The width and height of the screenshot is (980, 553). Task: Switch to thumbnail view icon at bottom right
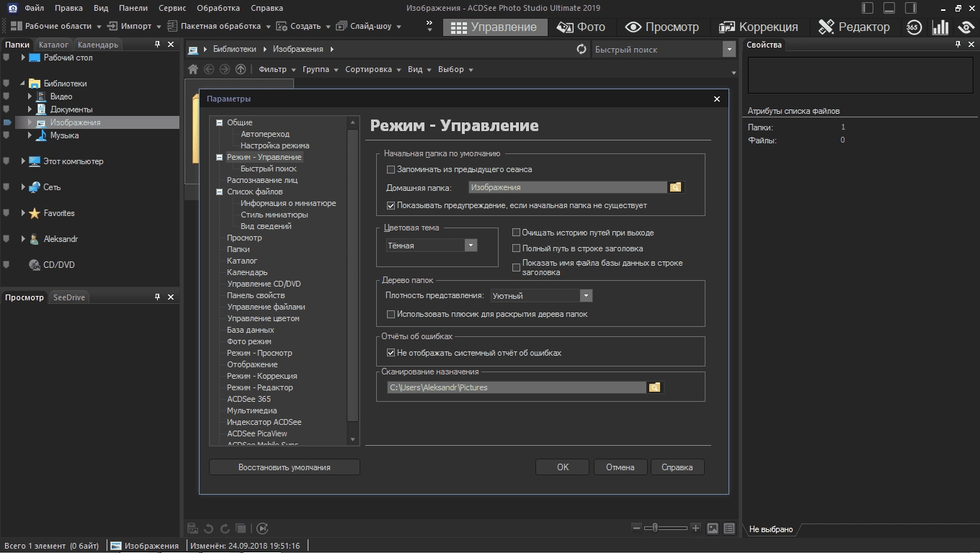tap(713, 529)
